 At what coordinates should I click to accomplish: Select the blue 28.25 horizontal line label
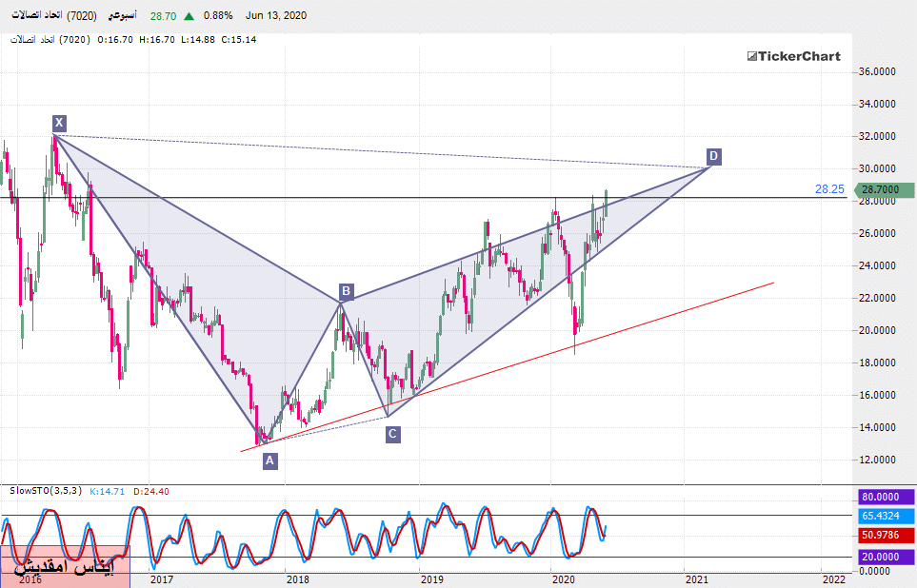[x=829, y=189]
